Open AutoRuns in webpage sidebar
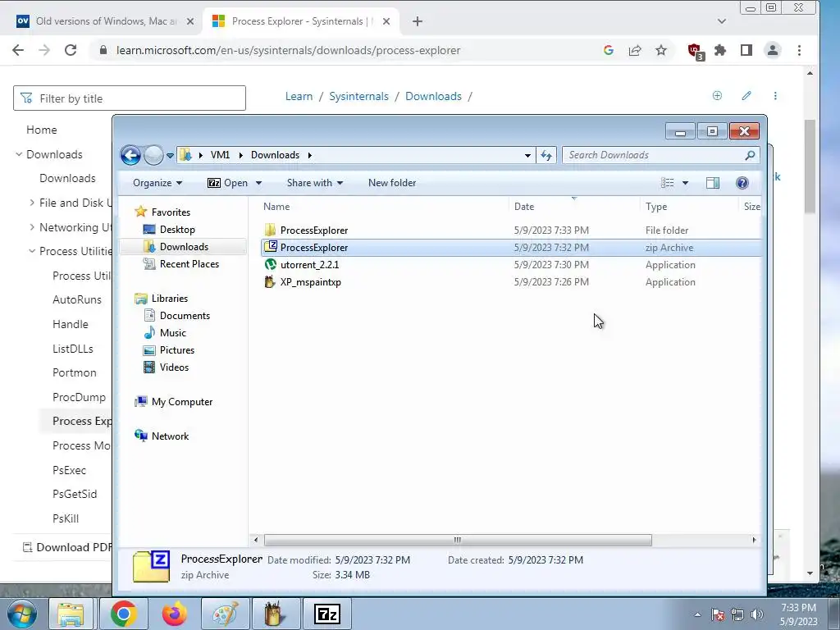840x630 pixels. pos(76,299)
